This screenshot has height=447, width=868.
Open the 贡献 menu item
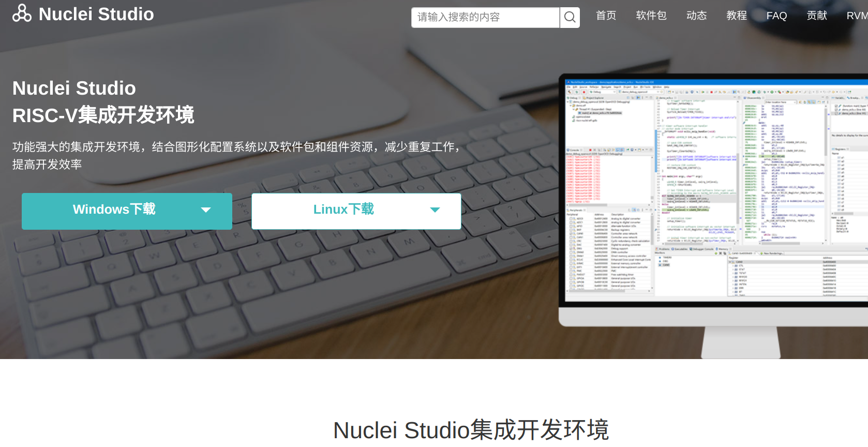click(x=817, y=16)
